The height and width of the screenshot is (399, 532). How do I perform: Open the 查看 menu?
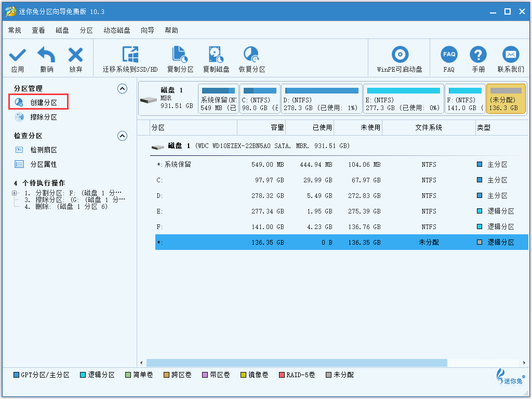[x=38, y=30]
